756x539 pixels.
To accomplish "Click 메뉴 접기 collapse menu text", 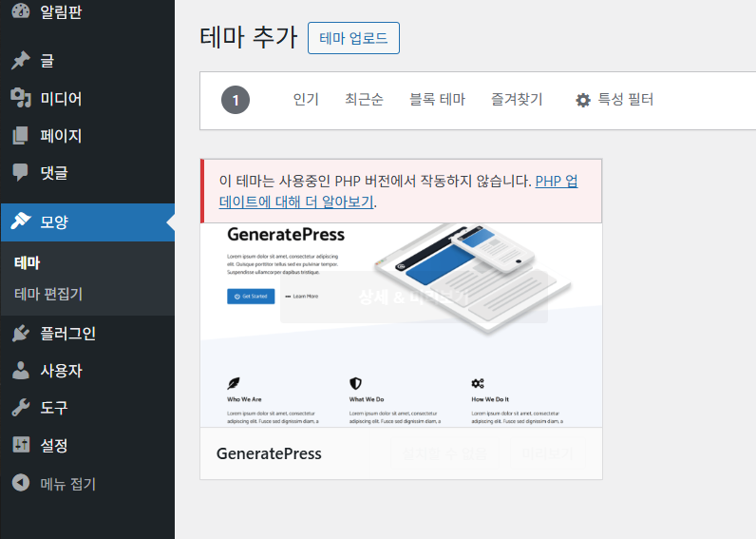I will coord(68,484).
